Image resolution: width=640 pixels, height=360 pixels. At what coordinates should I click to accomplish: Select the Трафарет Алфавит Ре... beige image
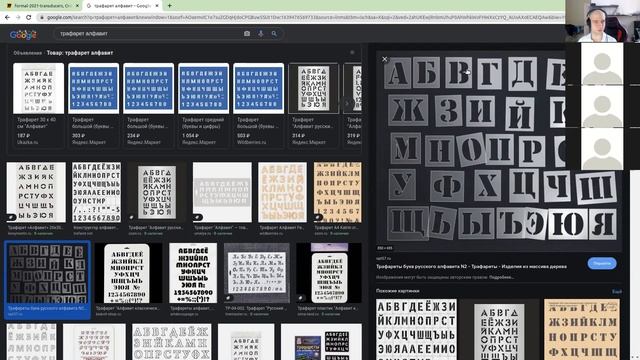(282, 192)
